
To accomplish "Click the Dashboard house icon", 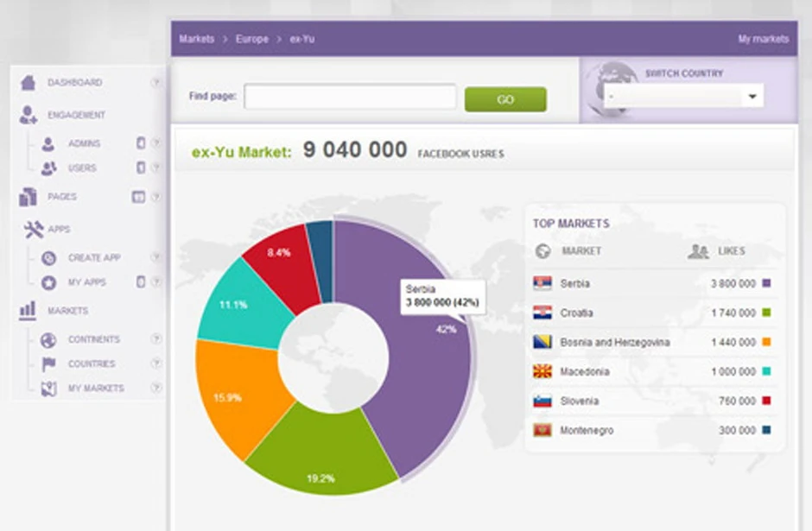I will click(x=28, y=82).
